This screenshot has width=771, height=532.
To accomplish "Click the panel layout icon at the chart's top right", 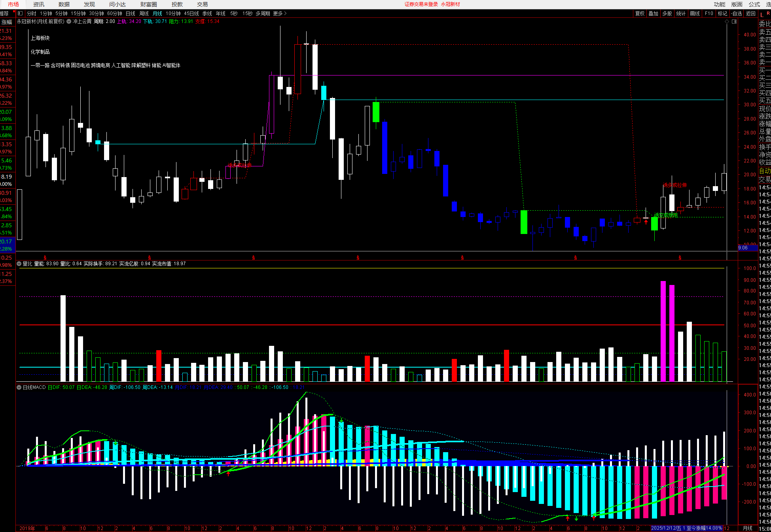I will [734, 22].
